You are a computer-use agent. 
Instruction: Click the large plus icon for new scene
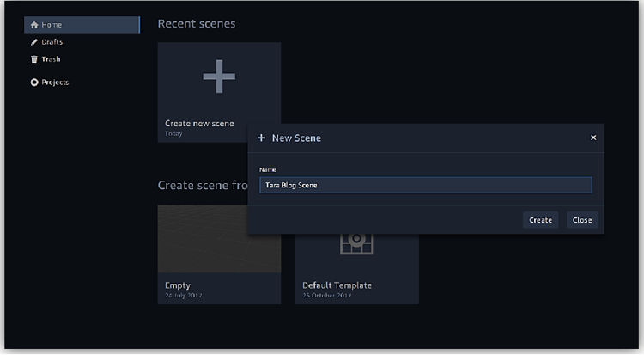pos(219,77)
